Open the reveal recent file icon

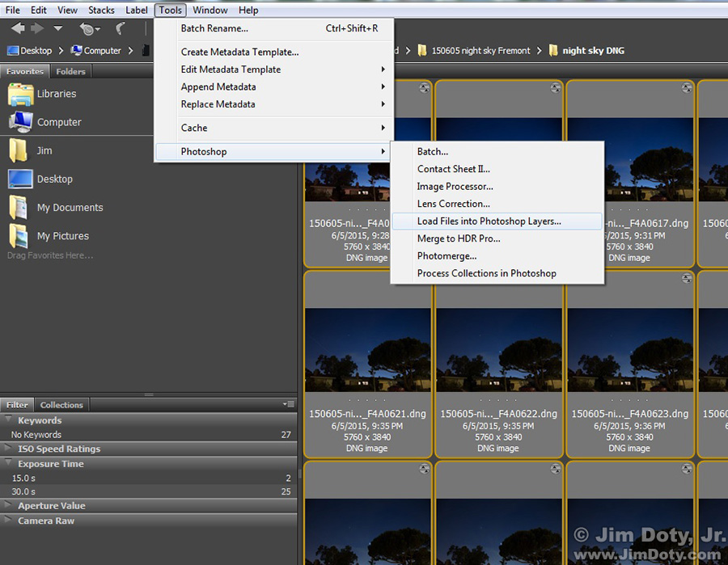89,29
